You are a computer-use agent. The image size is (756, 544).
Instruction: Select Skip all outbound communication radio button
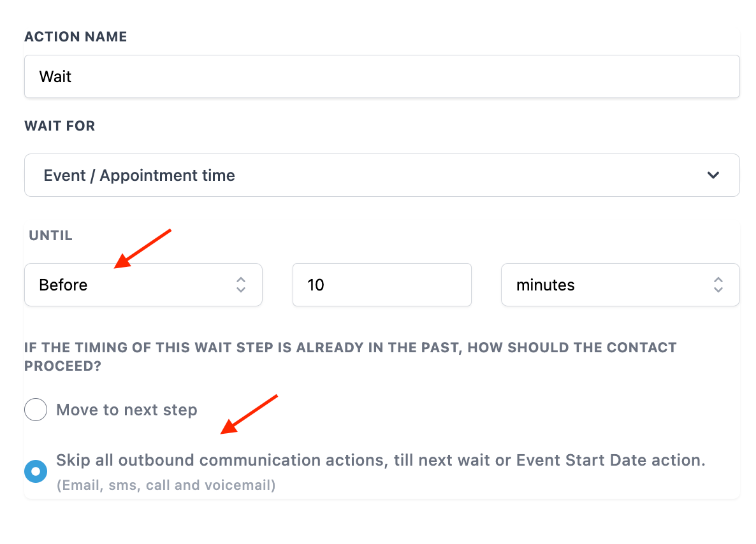(x=36, y=471)
